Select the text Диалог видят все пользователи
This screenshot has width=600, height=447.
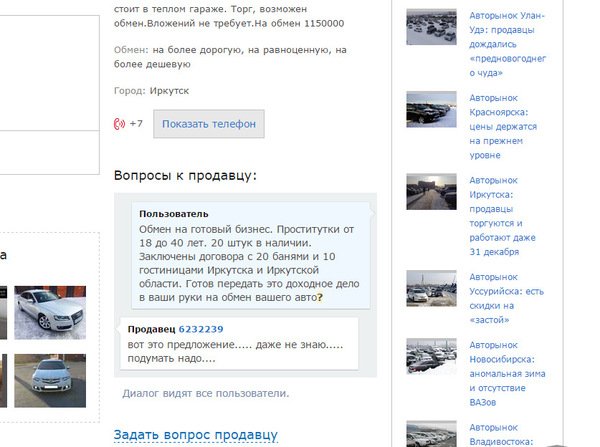[206, 393]
